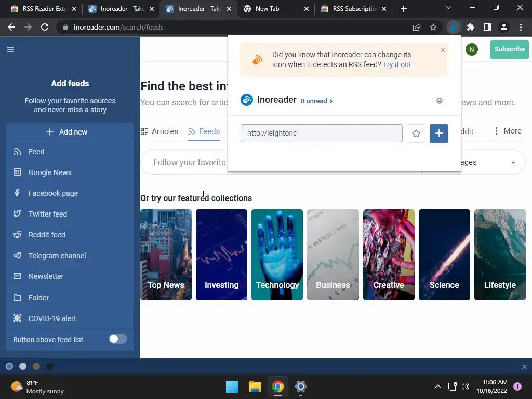Screen dimensions: 532x399
Task: Choose Twitter feed option
Action: pyautogui.click(x=70, y=214)
